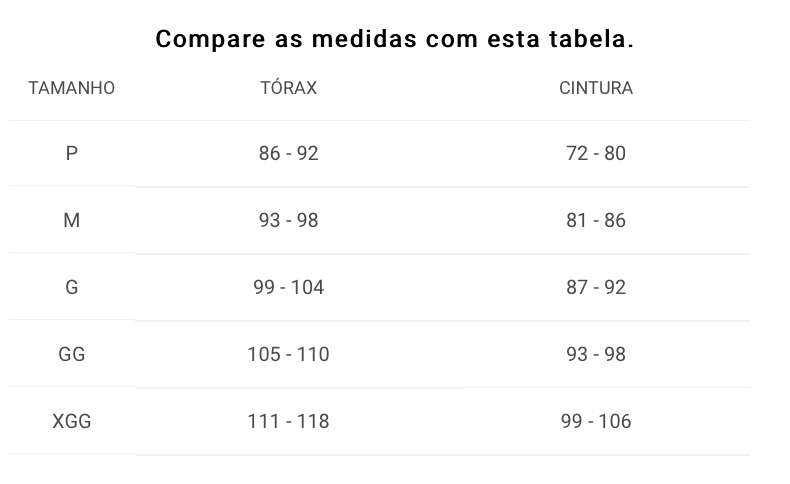Select the size G cell
790x484 pixels.
click(x=72, y=287)
